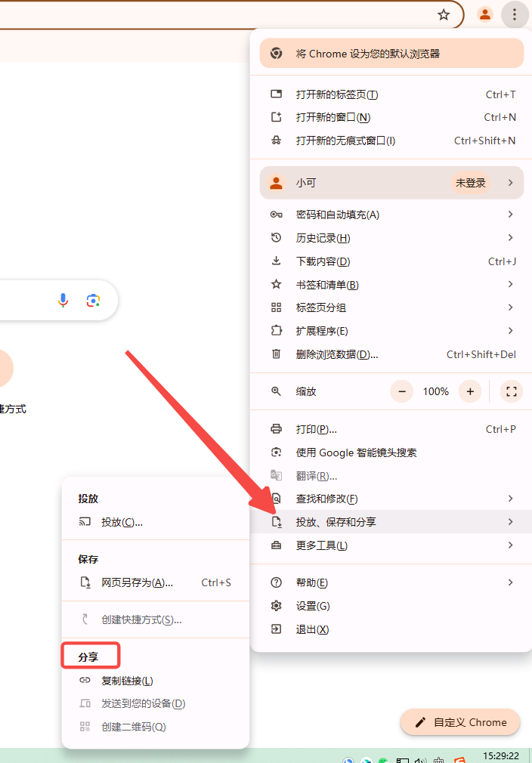Click the history clock icon
The height and width of the screenshot is (763, 532).
(276, 238)
